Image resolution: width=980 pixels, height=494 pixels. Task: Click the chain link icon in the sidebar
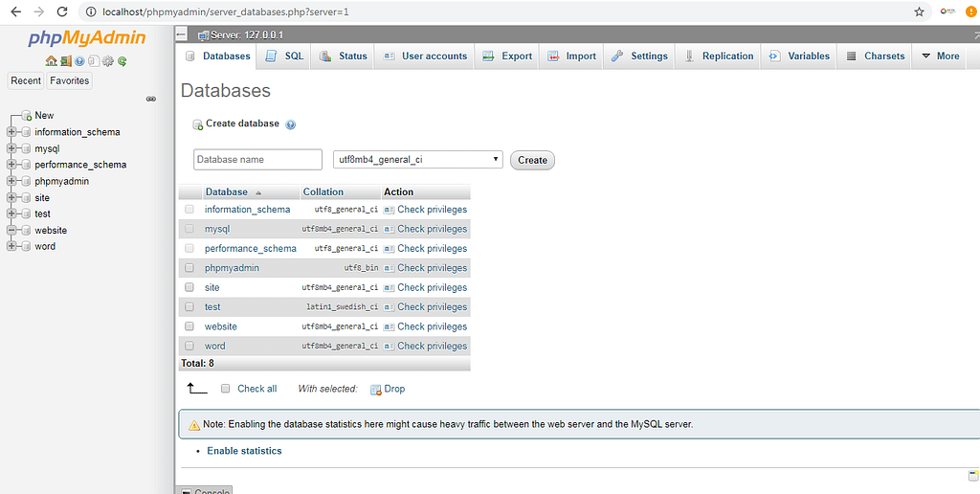pyautogui.click(x=150, y=99)
